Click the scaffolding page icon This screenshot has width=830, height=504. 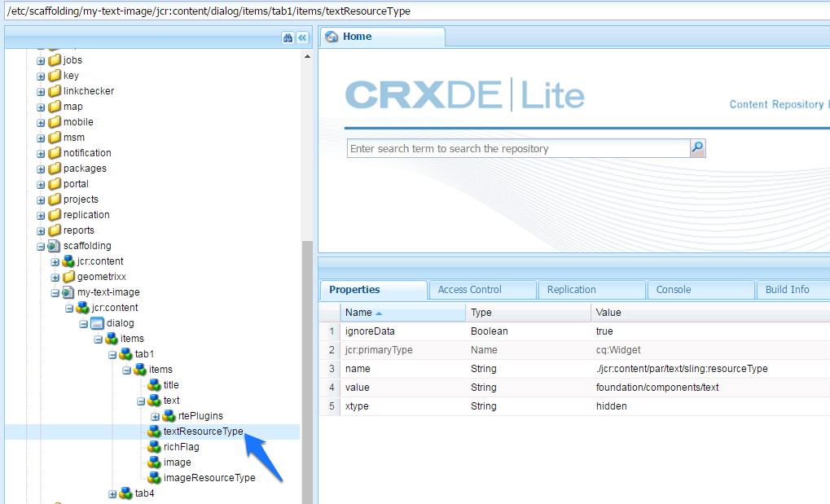pos(54,246)
